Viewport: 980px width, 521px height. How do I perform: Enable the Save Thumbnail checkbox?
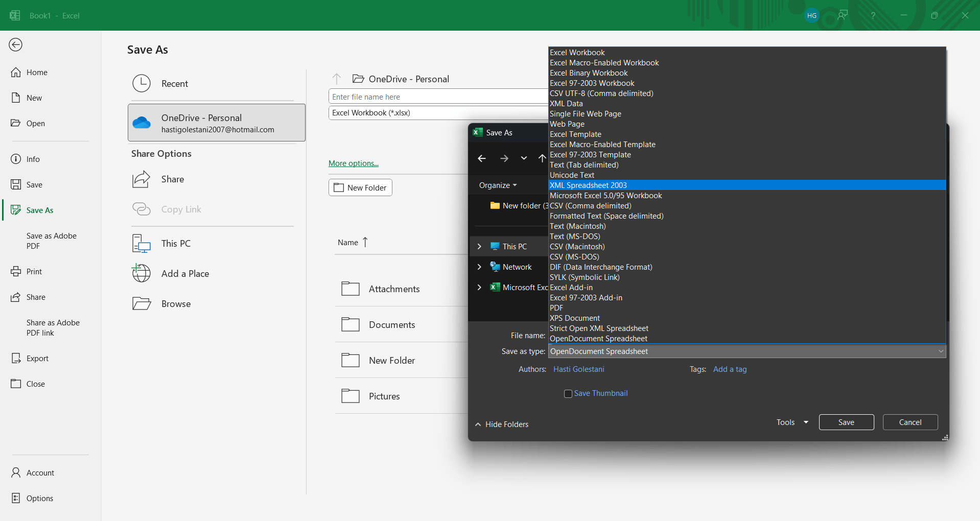568,394
